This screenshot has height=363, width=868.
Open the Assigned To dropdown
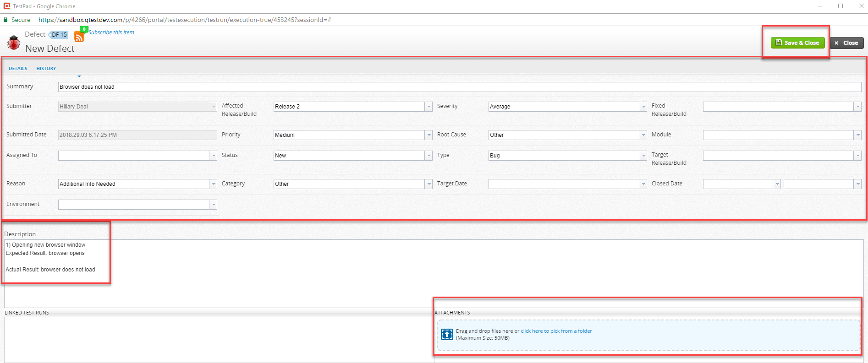coord(213,156)
